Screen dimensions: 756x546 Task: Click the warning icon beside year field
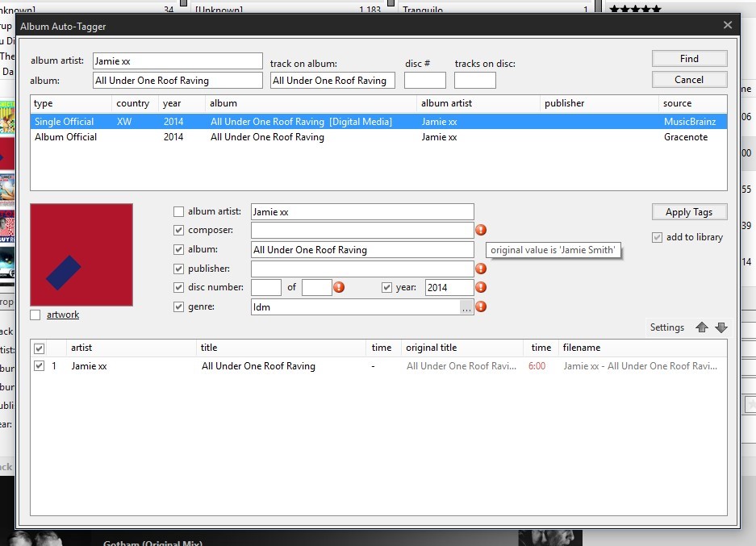pos(481,287)
